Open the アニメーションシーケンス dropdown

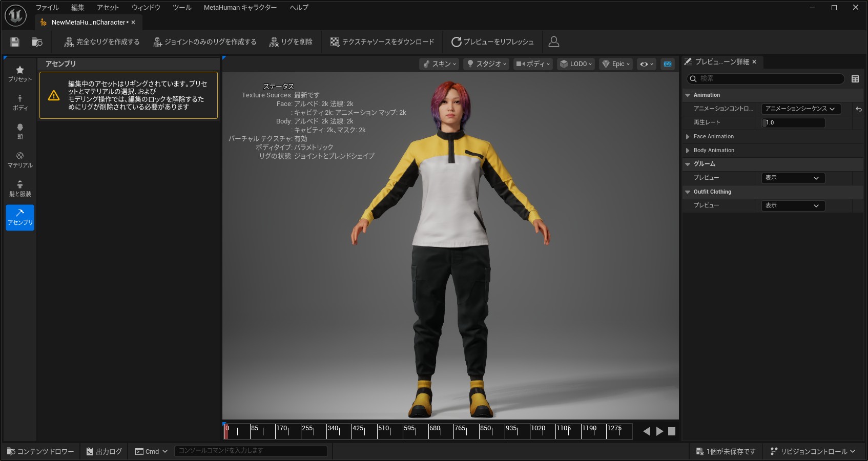[x=800, y=109]
